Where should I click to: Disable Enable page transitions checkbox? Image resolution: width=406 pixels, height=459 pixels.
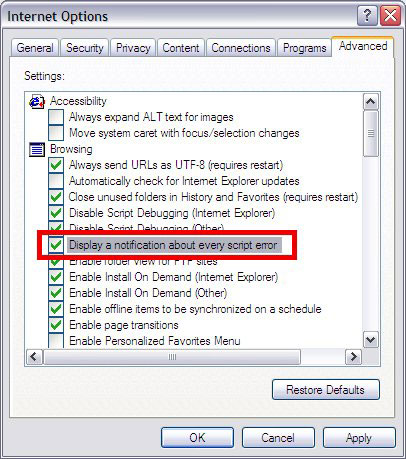click(56, 325)
